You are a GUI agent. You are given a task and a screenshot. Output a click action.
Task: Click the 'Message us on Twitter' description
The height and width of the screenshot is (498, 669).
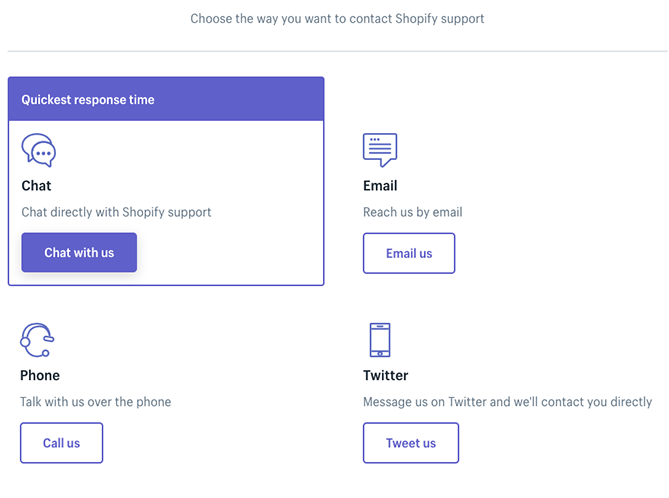click(507, 402)
